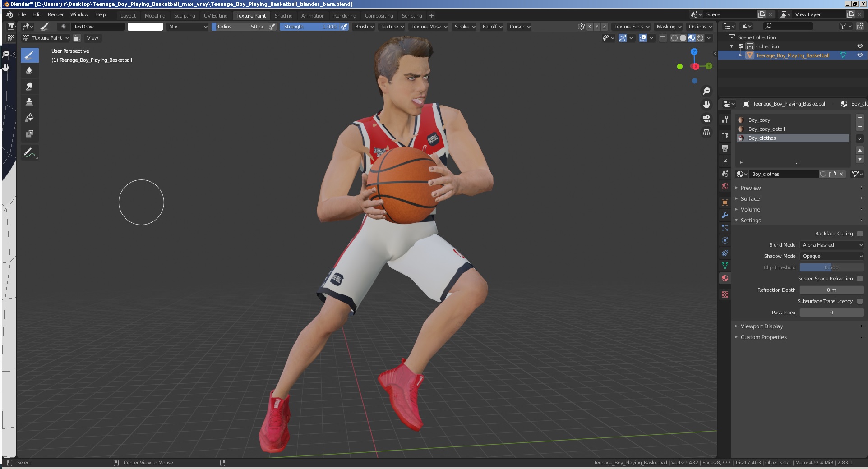Image resolution: width=868 pixels, height=469 pixels.
Task: Click the viewport zoom magnifier icon
Action: tap(706, 91)
